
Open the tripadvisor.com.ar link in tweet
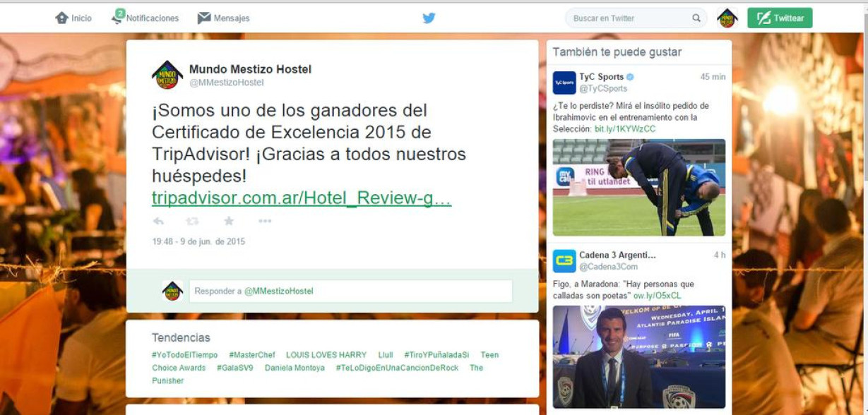pos(302,198)
